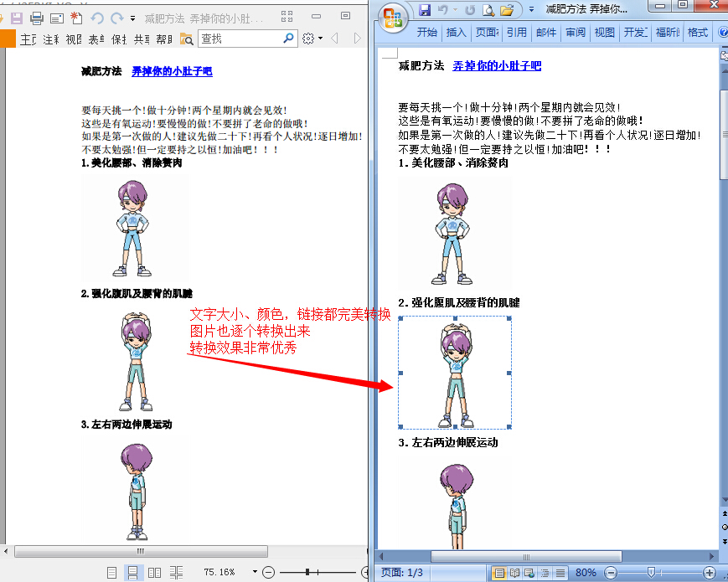Screen dimensions: 728x582
Task: Click the magnifier icon in the search box
Action: click(288, 38)
